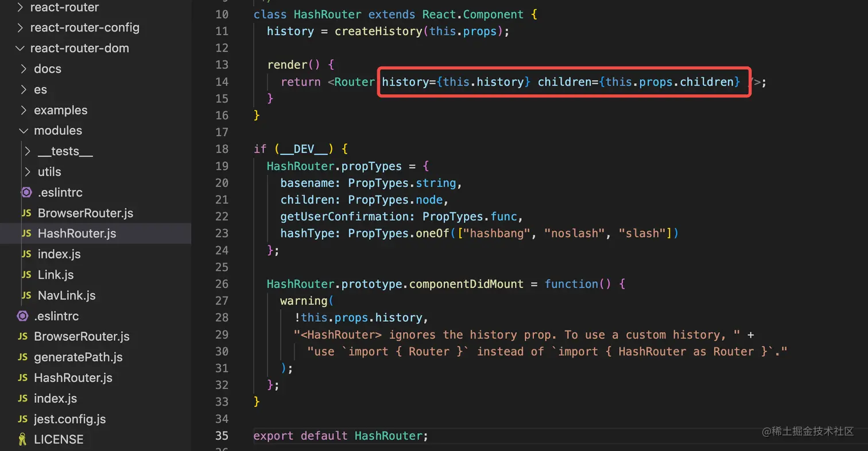This screenshot has width=868, height=451.
Task: Click the react-router-config folder name
Action: (x=84, y=28)
